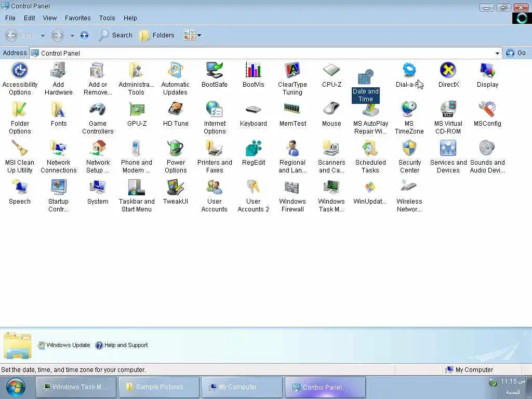Select the DirectX icon
Image resolution: width=532 pixels, height=399 pixels.
point(448,75)
